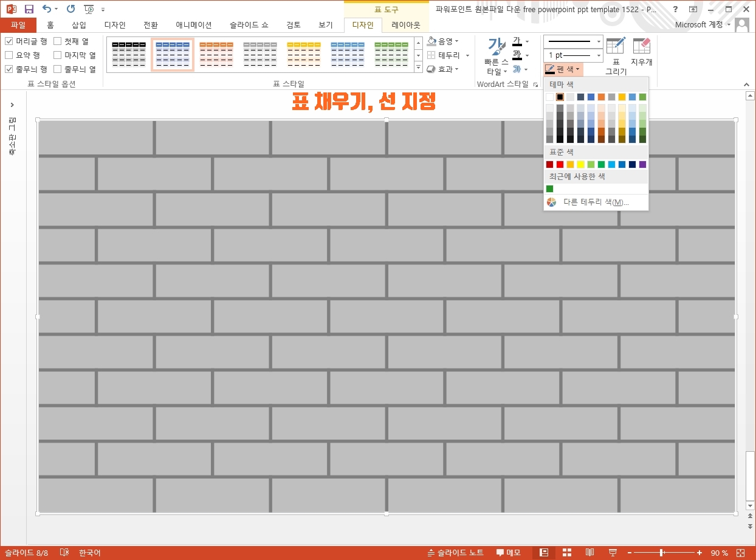Click the Undo arrow icon
The width and height of the screenshot is (756, 560).
point(47,9)
